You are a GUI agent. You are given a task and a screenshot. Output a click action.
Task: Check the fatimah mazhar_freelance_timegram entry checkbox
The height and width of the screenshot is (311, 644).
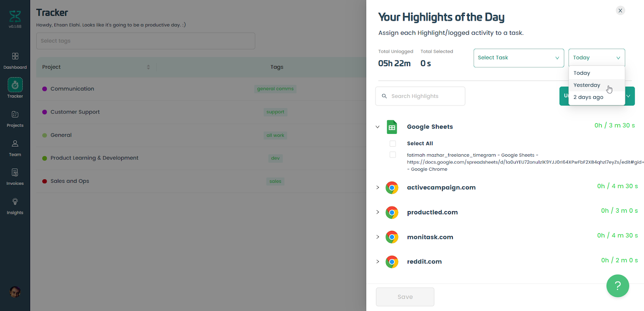[x=393, y=155]
